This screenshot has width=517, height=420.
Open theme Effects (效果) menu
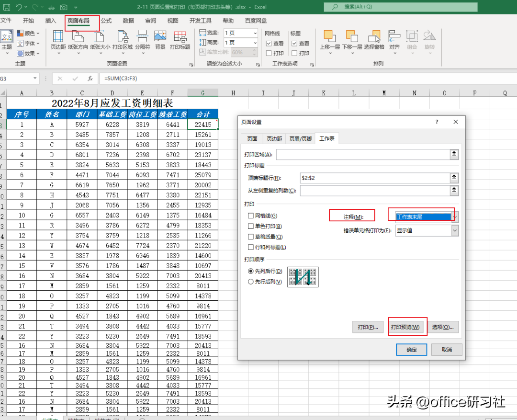28,53
